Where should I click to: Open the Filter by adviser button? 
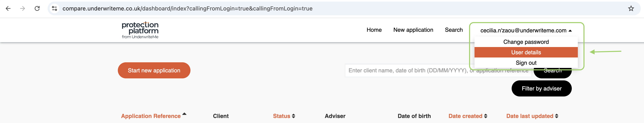pyautogui.click(x=542, y=88)
